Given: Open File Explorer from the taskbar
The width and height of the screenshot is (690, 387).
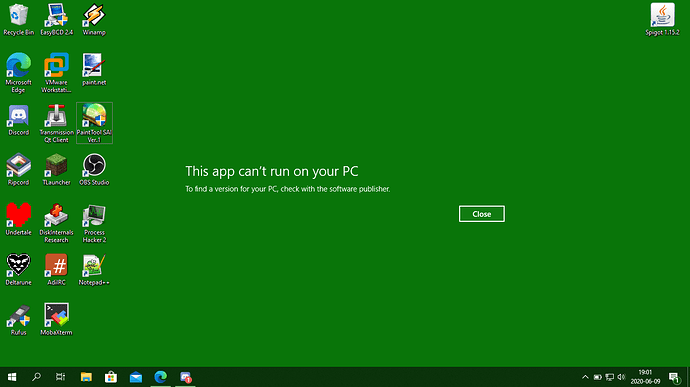Looking at the screenshot, I should click(x=86, y=377).
